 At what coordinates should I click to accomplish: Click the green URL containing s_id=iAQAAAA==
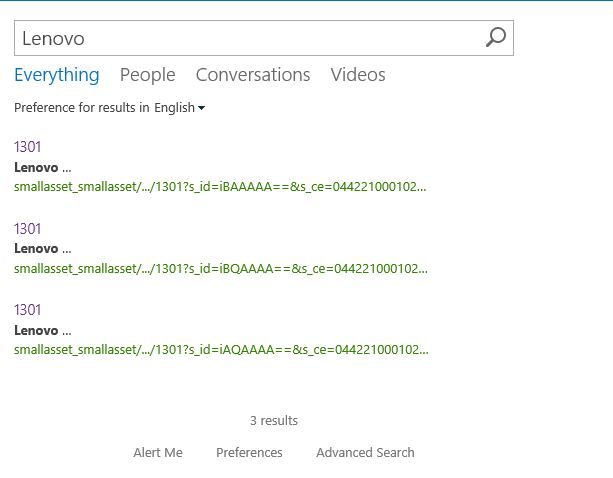pyautogui.click(x=221, y=349)
